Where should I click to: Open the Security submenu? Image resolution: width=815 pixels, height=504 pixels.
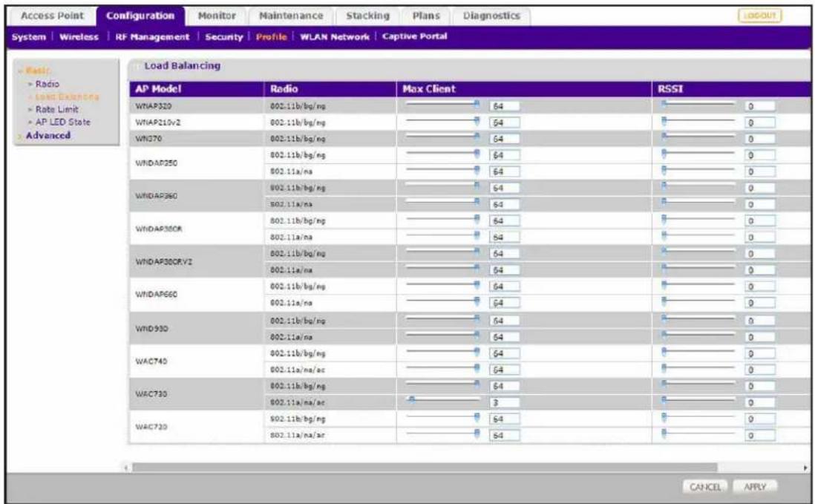[224, 37]
